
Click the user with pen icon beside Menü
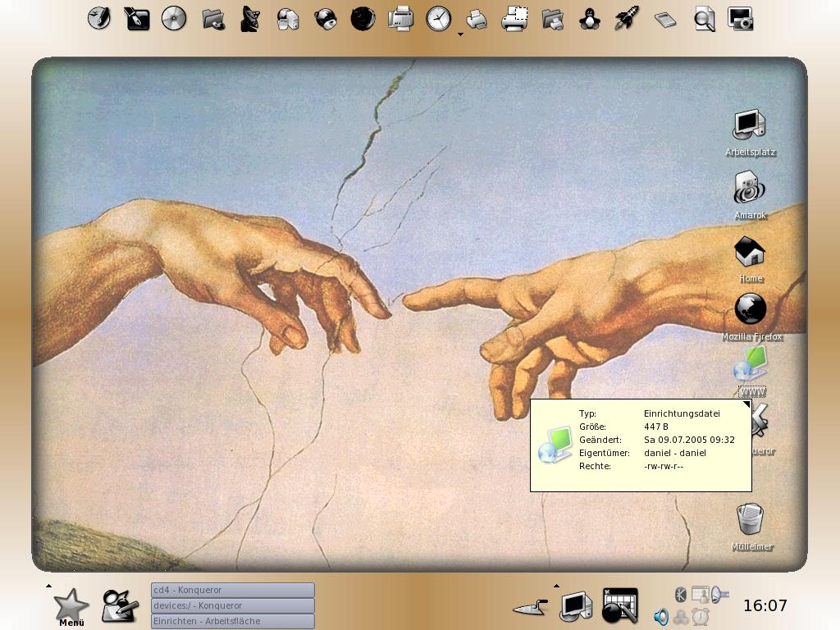click(121, 606)
